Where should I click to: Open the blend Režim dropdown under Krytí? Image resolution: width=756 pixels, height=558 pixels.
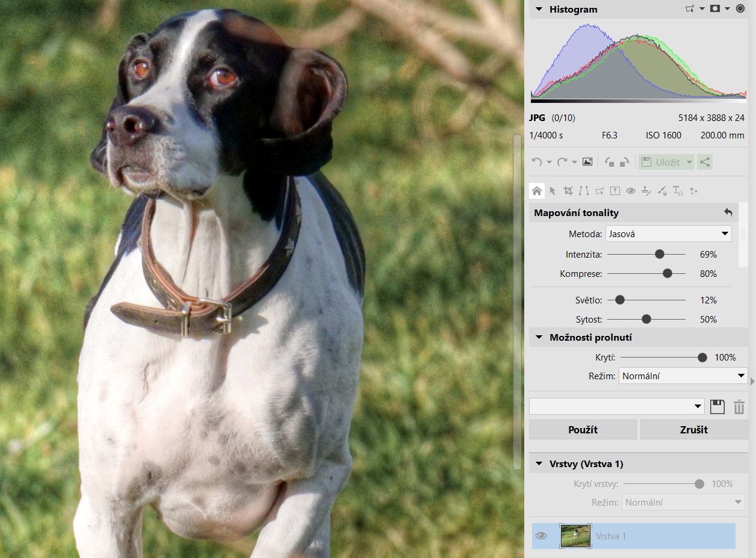tap(683, 376)
